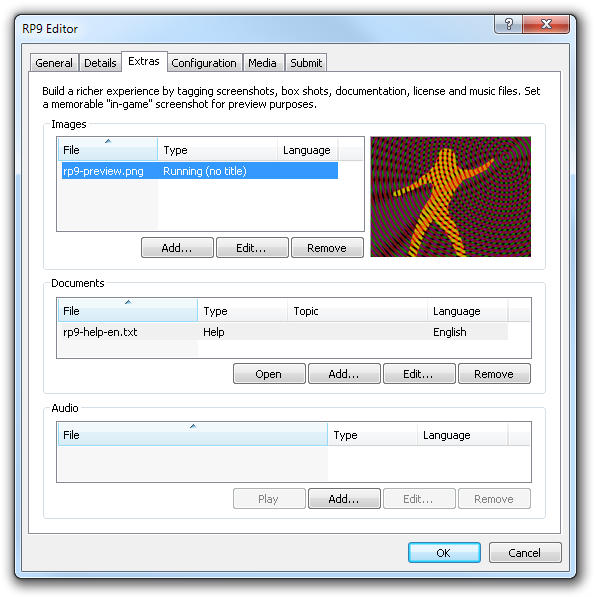This screenshot has height=597, width=595.
Task: Sort Images list by Language column
Action: 307,149
